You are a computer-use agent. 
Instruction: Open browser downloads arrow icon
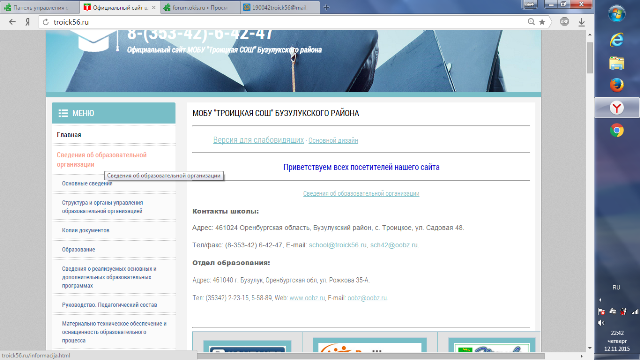(582, 22)
